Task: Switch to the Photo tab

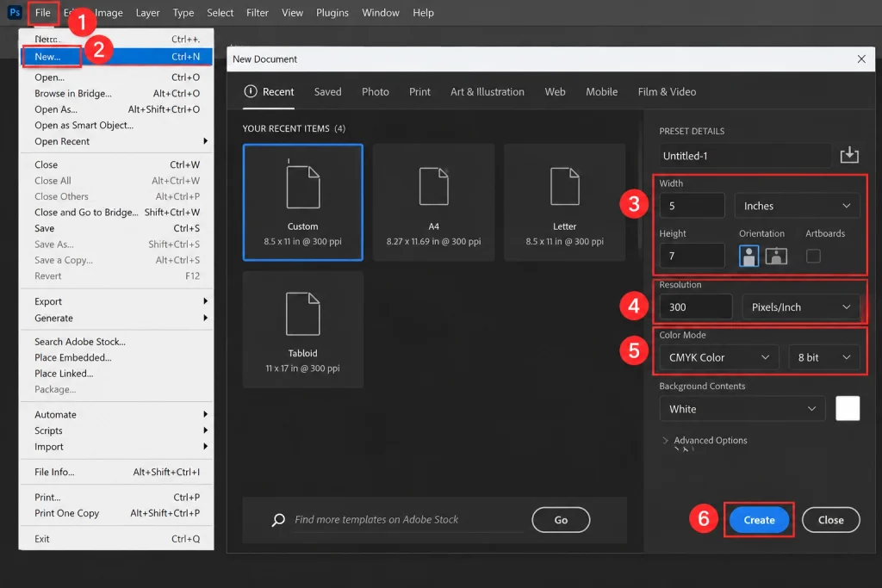Action: point(376,91)
